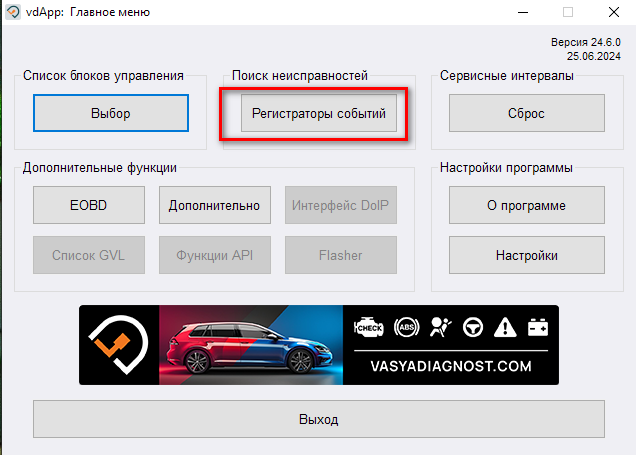Open Регистраторы событий fault search

click(319, 113)
